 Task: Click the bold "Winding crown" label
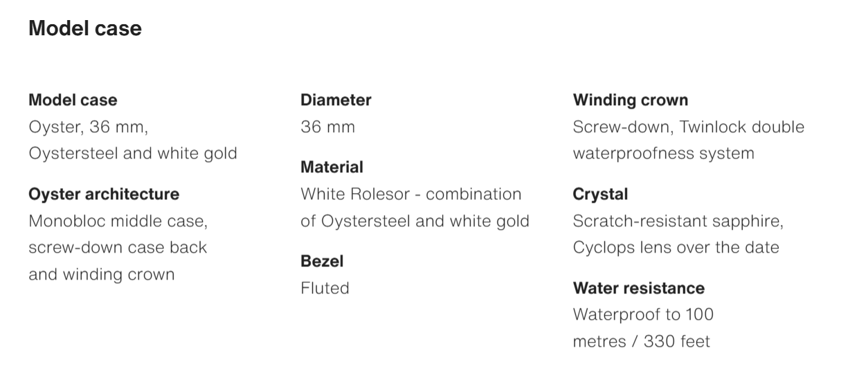tap(630, 100)
